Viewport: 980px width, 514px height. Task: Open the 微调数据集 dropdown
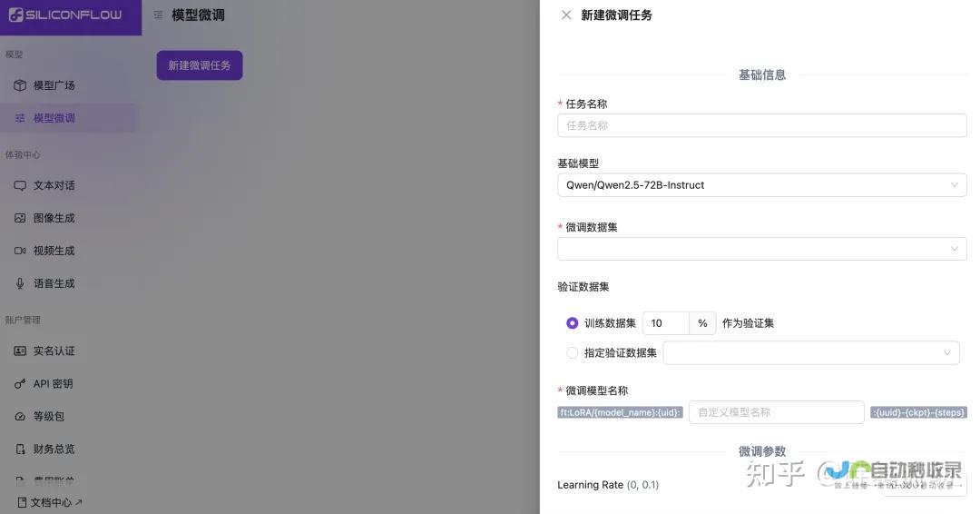(762, 249)
